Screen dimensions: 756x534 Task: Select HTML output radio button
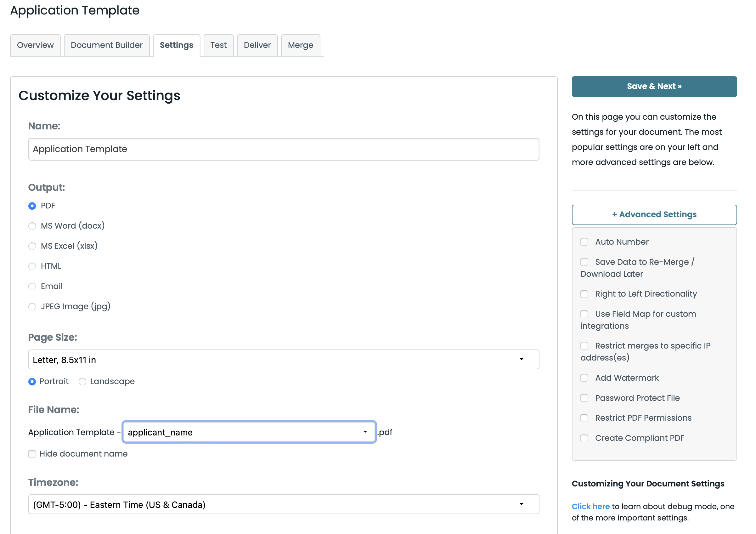(32, 266)
